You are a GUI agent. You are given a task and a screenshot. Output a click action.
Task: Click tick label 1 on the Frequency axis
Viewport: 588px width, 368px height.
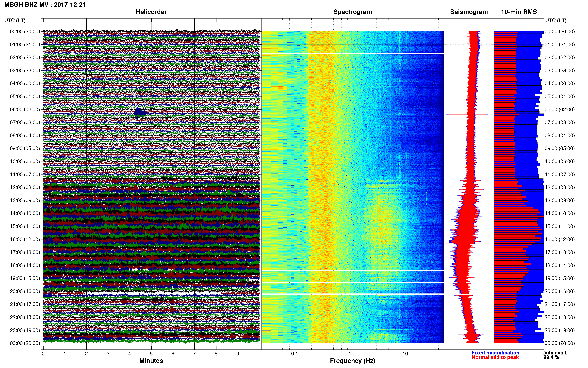coord(350,354)
